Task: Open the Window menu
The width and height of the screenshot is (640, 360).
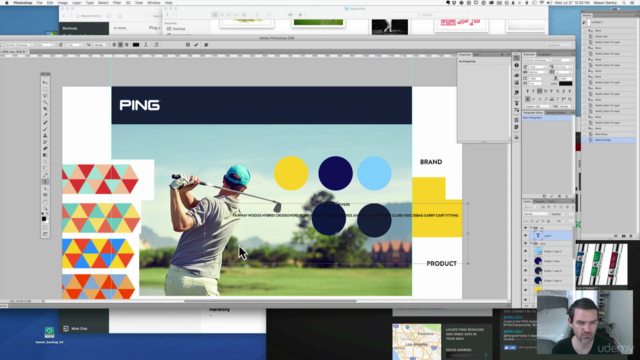Action: click(153, 2)
